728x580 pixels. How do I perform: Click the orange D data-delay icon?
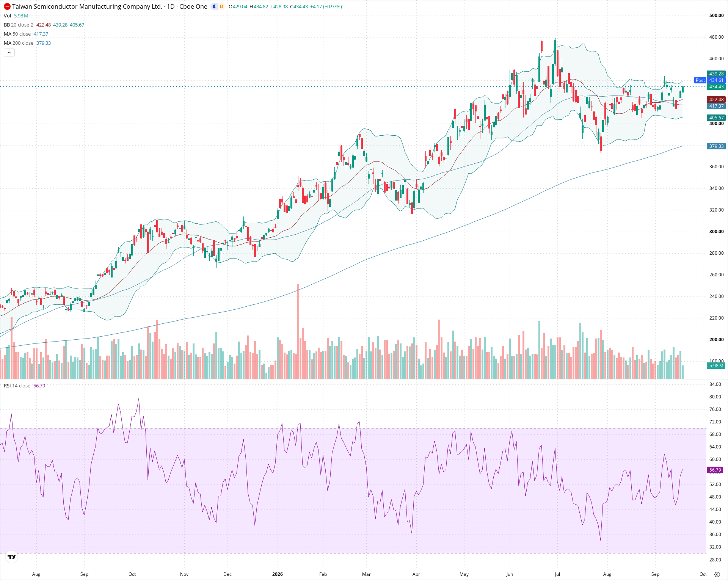(221, 6)
